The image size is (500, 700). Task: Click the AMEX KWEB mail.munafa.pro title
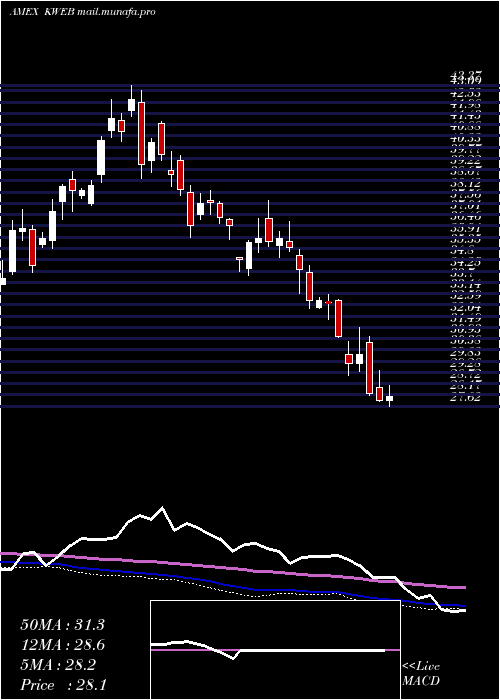[x=83, y=12]
